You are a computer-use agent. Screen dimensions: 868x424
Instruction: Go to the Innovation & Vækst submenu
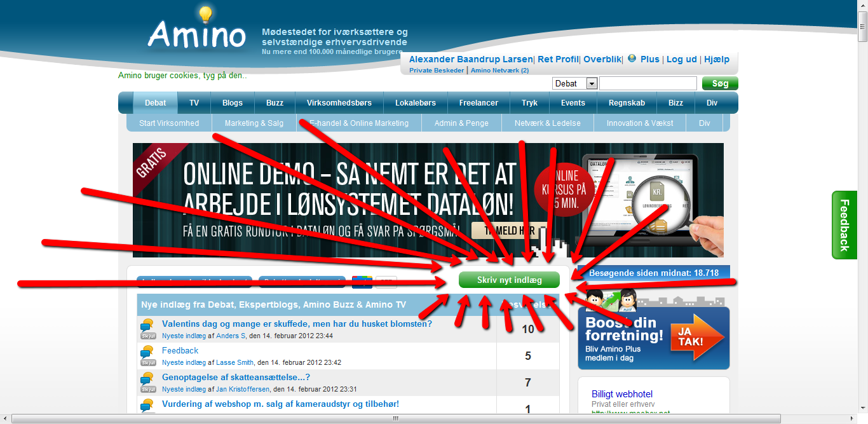coord(640,123)
